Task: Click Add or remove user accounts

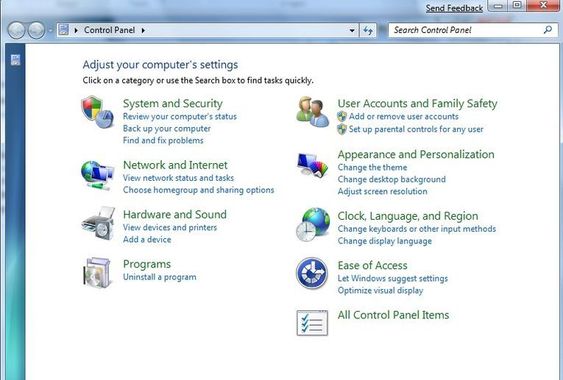Action: coord(404,116)
